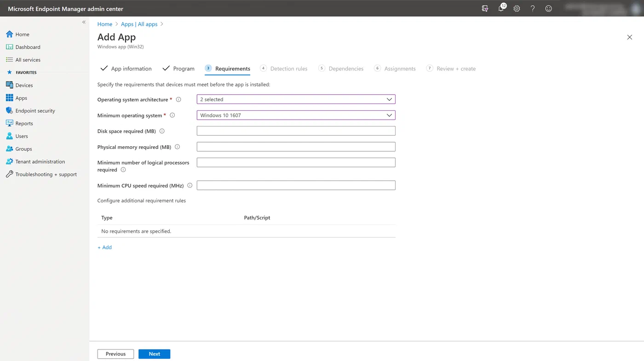The height and width of the screenshot is (361, 644).
Task: Open the feedback smiley icon
Action: pyautogui.click(x=548, y=8)
